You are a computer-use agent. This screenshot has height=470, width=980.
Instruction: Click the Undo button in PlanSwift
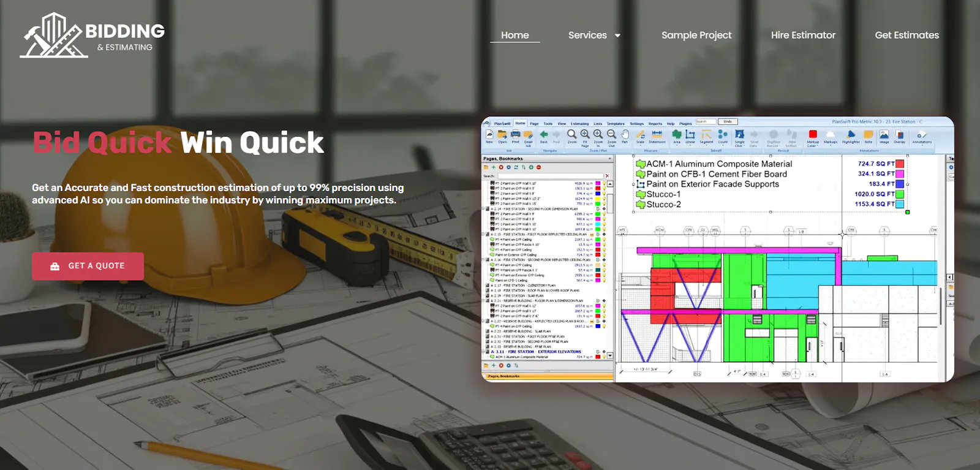tap(728, 121)
